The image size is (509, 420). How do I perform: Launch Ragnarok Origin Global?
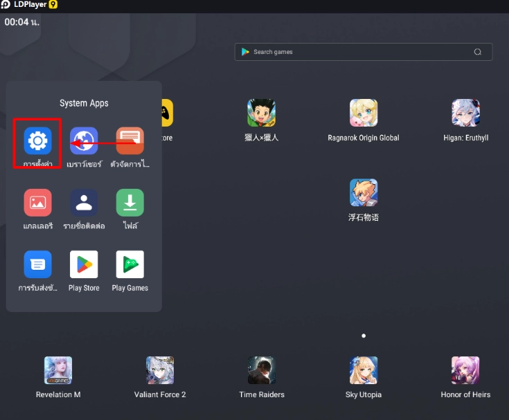[x=364, y=113]
